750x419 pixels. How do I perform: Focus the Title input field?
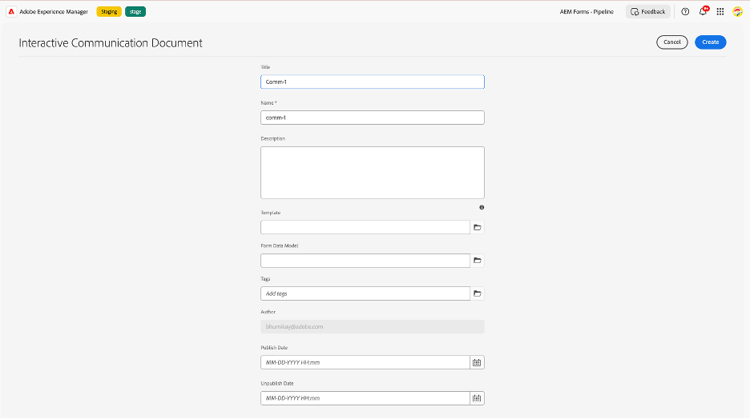pyautogui.click(x=372, y=82)
